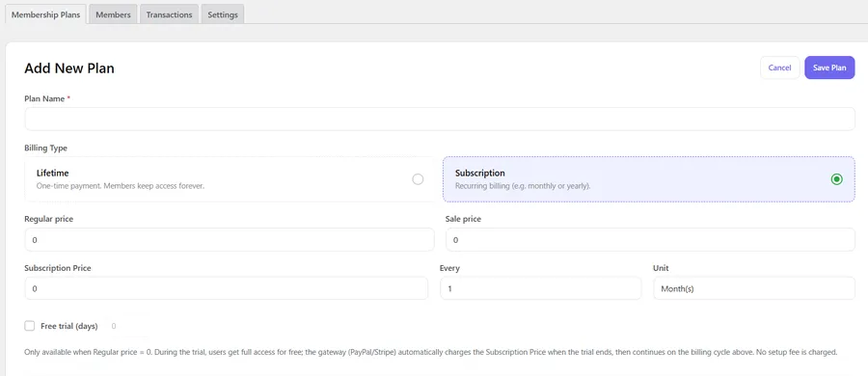This screenshot has width=868, height=376.
Task: Click the Save Plan button
Action: pyautogui.click(x=829, y=67)
